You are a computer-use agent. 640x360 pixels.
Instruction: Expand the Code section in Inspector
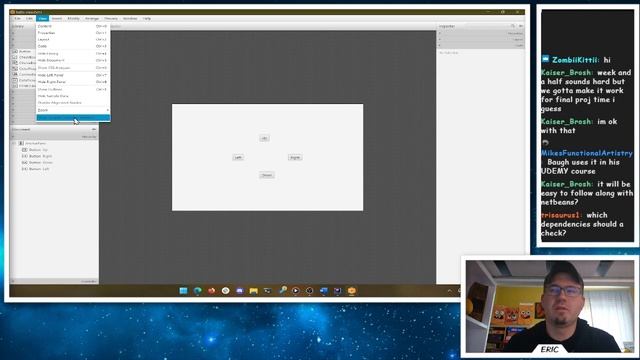click(x=481, y=45)
